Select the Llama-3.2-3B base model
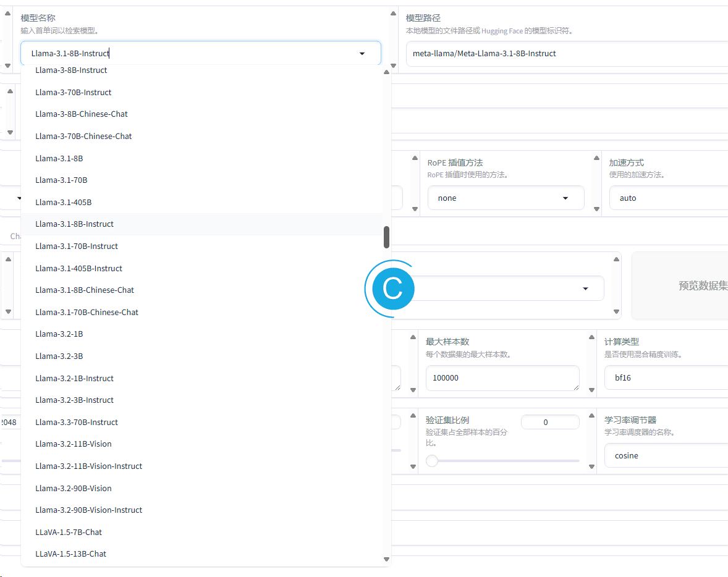The width and height of the screenshot is (728, 577). click(x=201, y=356)
